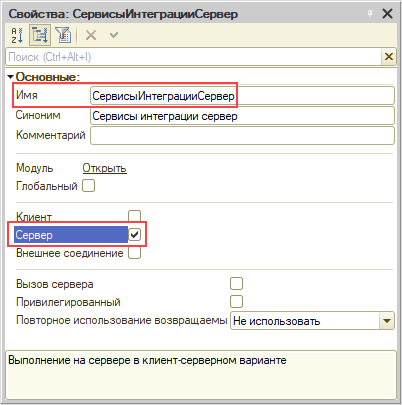Click the Повторное использование возвращаемы label
402x405 pixels.
(122, 320)
